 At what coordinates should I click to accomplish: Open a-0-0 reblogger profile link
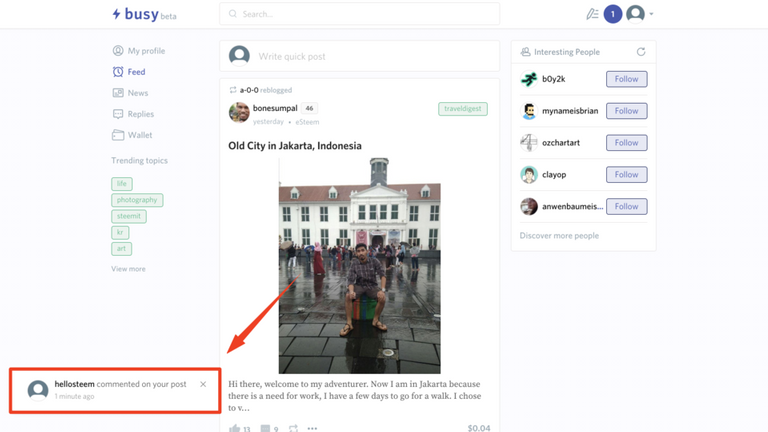click(249, 90)
